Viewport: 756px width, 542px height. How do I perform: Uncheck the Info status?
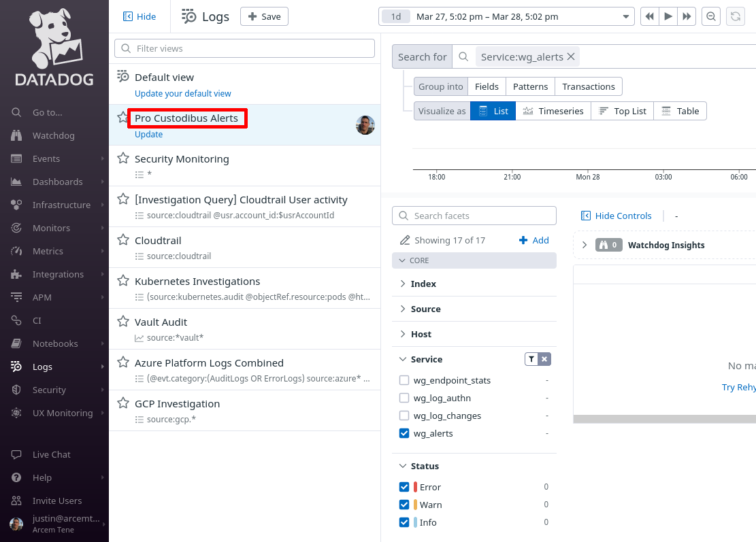click(x=404, y=522)
